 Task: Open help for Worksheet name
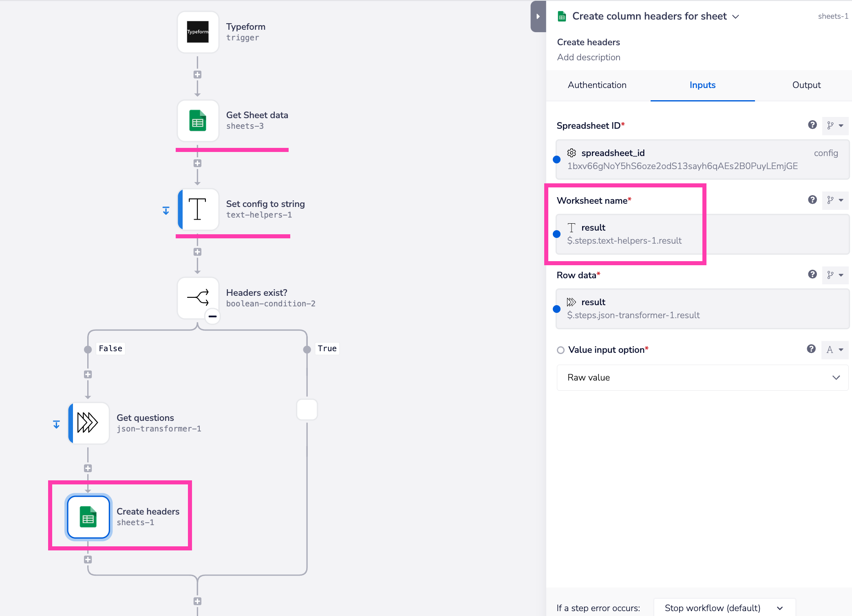click(812, 200)
